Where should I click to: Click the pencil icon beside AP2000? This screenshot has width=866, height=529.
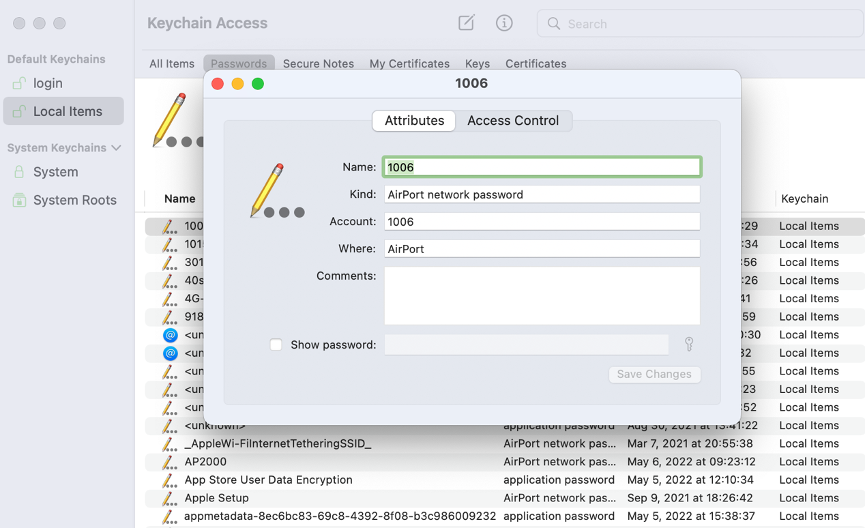coord(169,462)
